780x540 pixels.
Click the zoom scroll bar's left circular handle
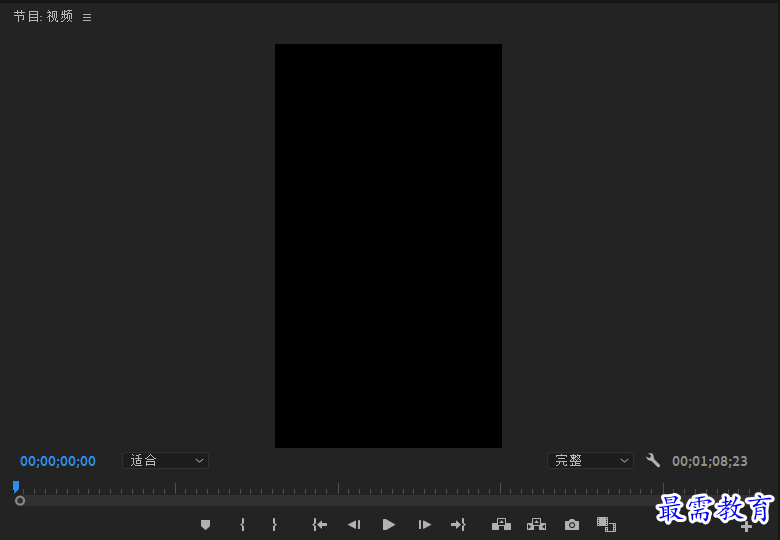[x=20, y=501]
